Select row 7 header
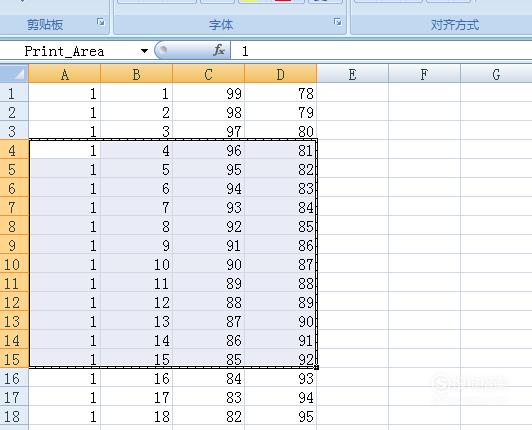 click(x=14, y=207)
